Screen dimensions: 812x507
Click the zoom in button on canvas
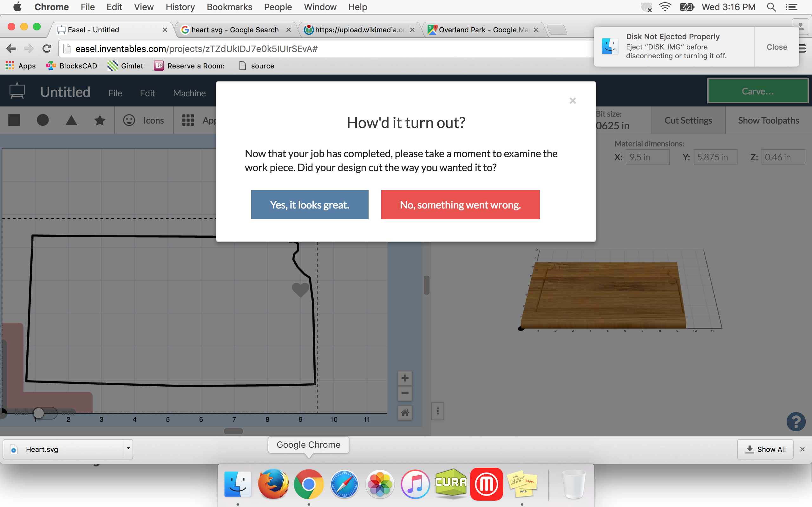point(405,377)
